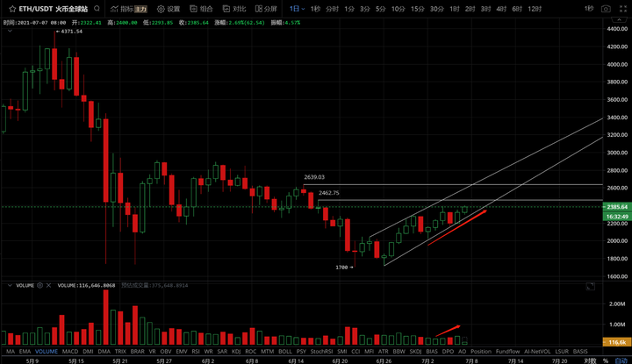Select the 分时 timeframe
This screenshot has width=632, height=364.
pos(332,9)
